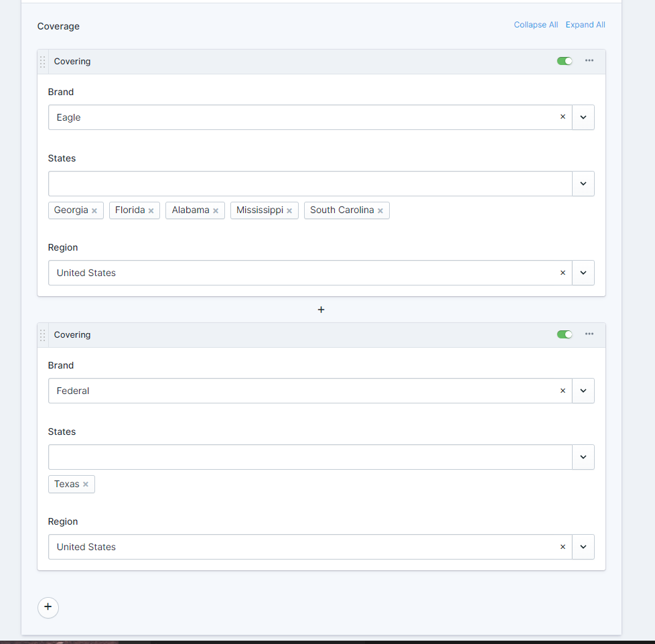Select the Texas tag text

[x=67, y=484]
